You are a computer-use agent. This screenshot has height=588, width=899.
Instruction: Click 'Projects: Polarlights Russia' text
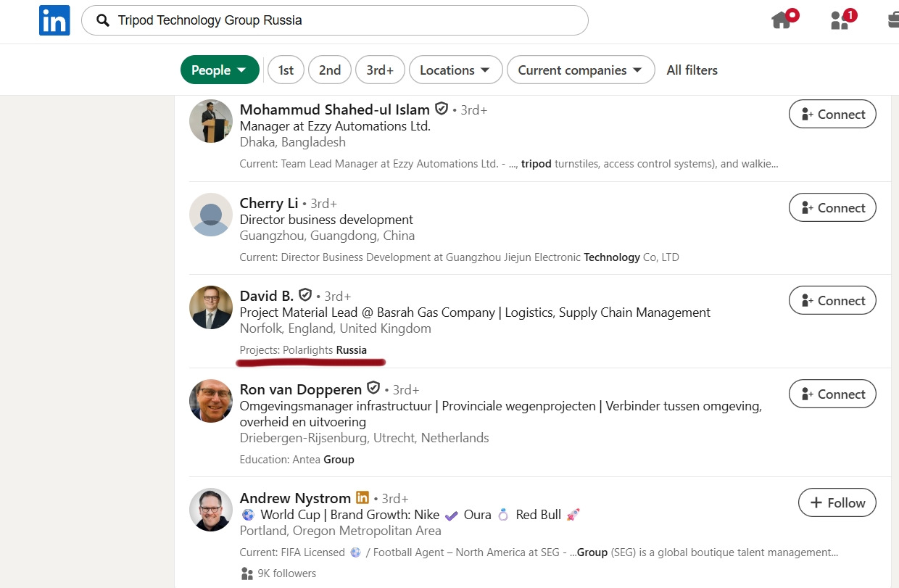[x=303, y=350]
